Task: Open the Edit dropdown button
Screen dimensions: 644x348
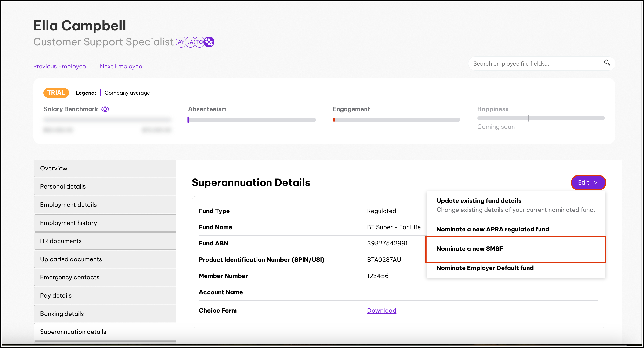Action: (x=588, y=182)
